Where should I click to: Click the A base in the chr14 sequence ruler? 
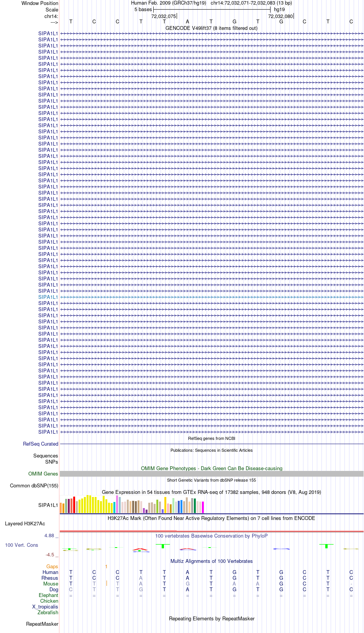click(187, 22)
